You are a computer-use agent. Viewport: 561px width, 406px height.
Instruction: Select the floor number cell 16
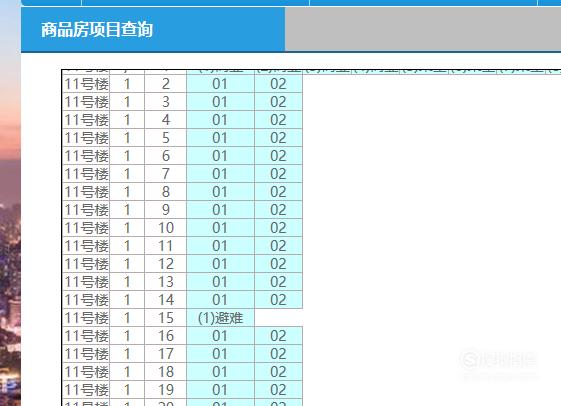click(166, 336)
